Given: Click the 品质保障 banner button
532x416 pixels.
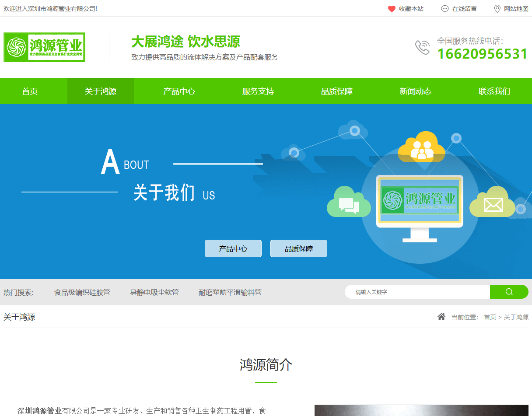Looking at the screenshot, I should [298, 248].
